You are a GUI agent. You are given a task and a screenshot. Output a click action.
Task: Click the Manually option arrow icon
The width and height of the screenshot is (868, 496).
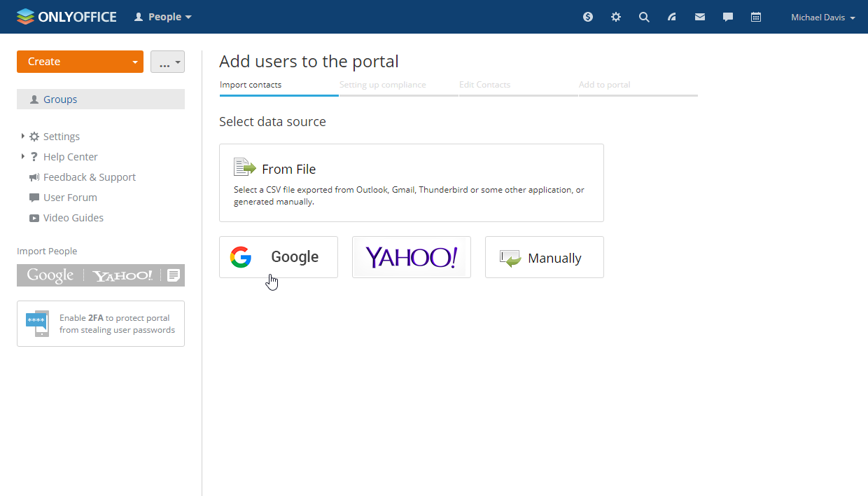(x=510, y=258)
